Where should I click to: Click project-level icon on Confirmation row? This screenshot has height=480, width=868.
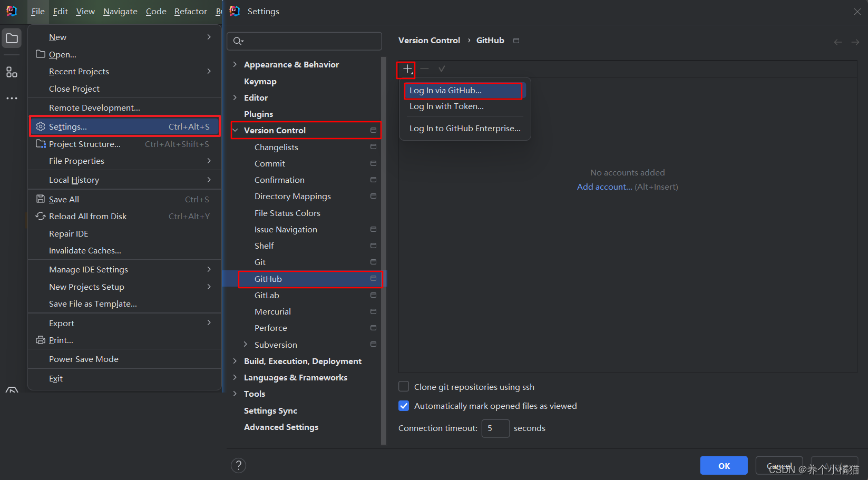pos(373,180)
